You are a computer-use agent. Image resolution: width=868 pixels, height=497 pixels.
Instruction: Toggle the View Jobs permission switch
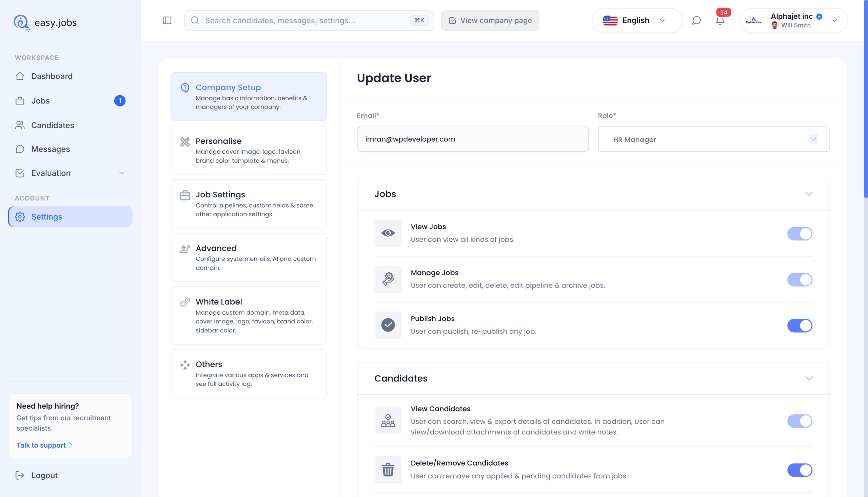(x=800, y=234)
